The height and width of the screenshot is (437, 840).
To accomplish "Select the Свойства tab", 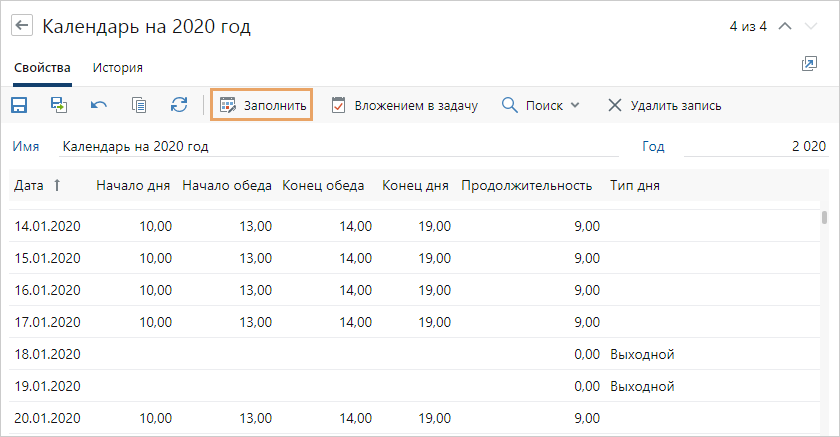I will click(x=42, y=68).
